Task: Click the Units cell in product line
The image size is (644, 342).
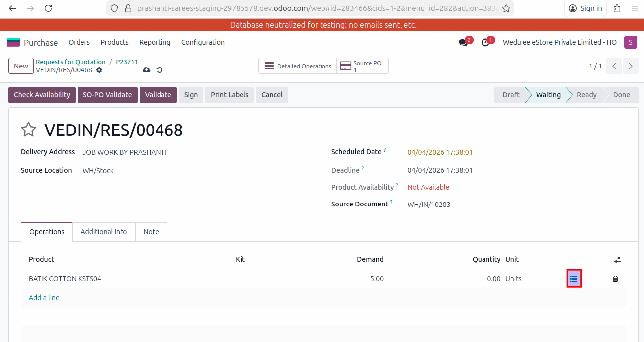Action: (x=513, y=279)
